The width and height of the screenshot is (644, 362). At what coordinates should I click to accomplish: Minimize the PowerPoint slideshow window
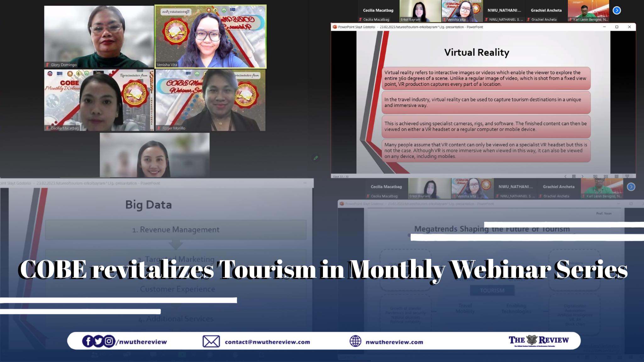click(604, 27)
